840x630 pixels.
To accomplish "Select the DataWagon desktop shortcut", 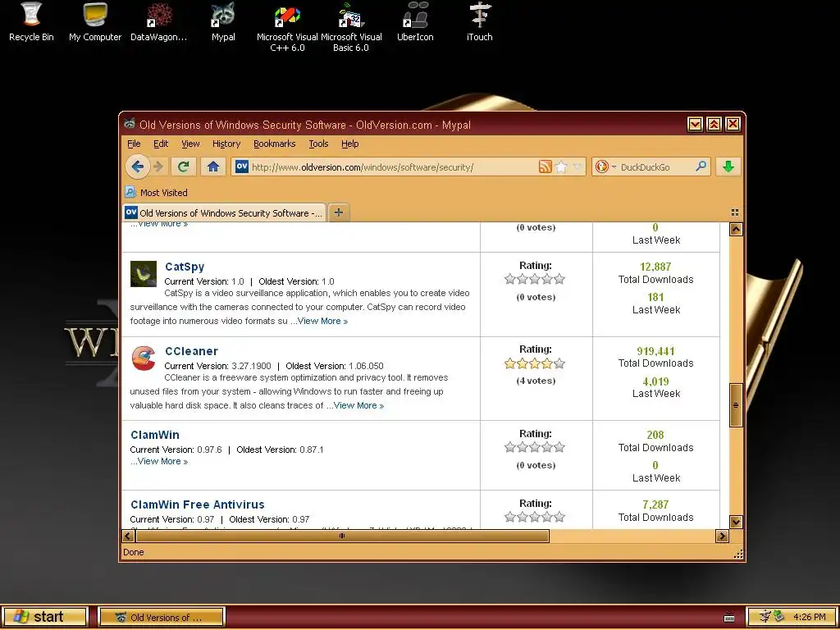I will click(158, 21).
